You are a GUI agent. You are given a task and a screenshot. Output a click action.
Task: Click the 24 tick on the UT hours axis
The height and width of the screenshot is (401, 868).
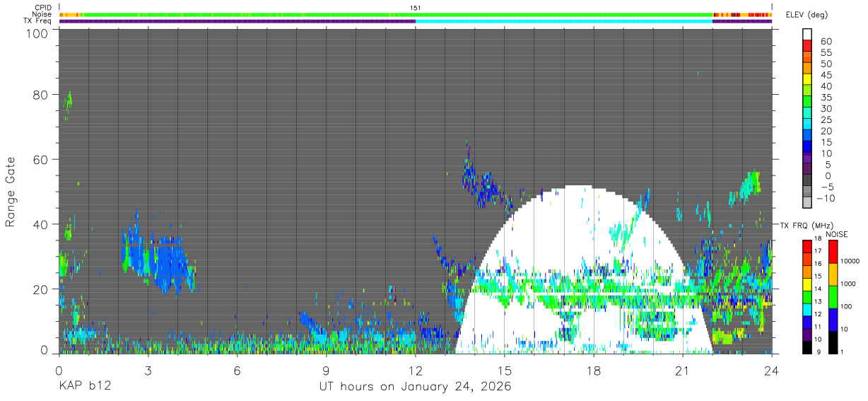tap(772, 371)
